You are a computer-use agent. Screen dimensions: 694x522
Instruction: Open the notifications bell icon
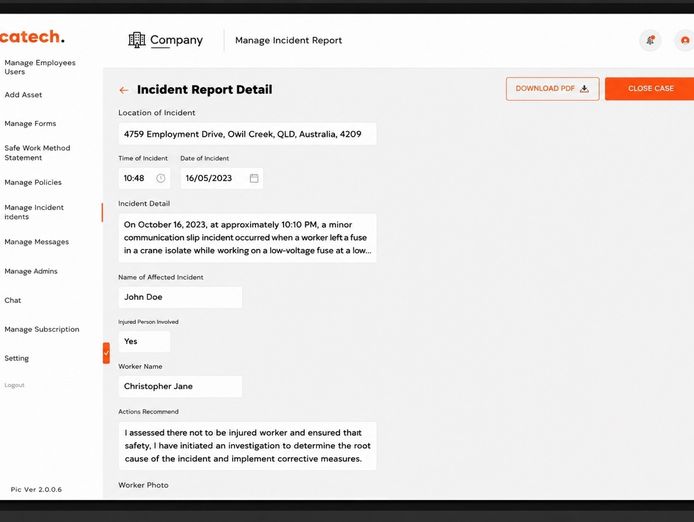(x=650, y=41)
